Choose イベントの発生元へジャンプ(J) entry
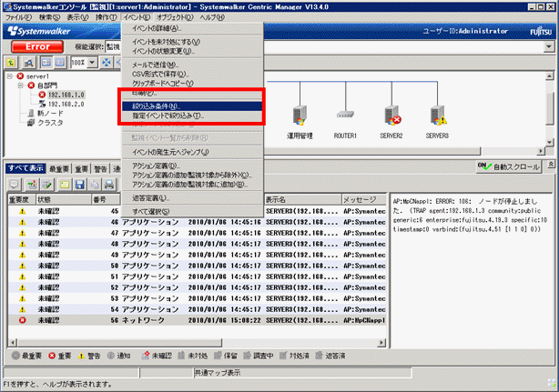Image resolution: width=559 pixels, height=392 pixels. [x=192, y=152]
